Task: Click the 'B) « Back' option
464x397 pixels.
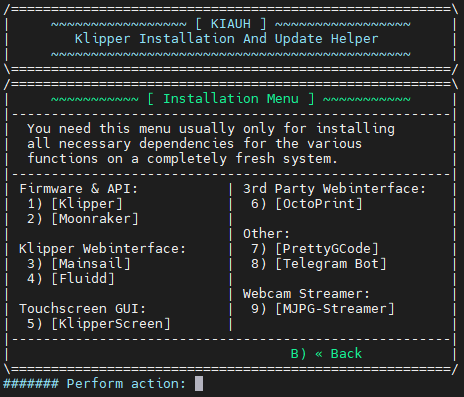Action: tap(326, 354)
